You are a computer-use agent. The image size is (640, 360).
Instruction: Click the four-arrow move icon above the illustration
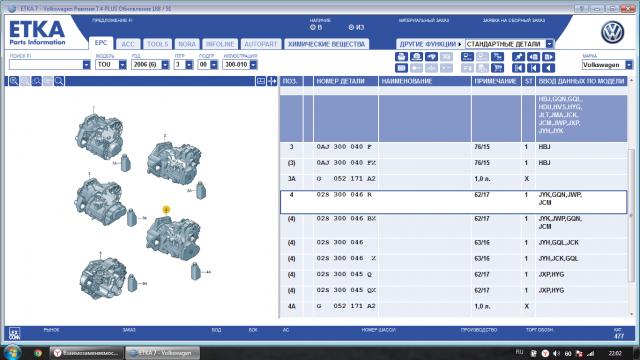tap(272, 81)
